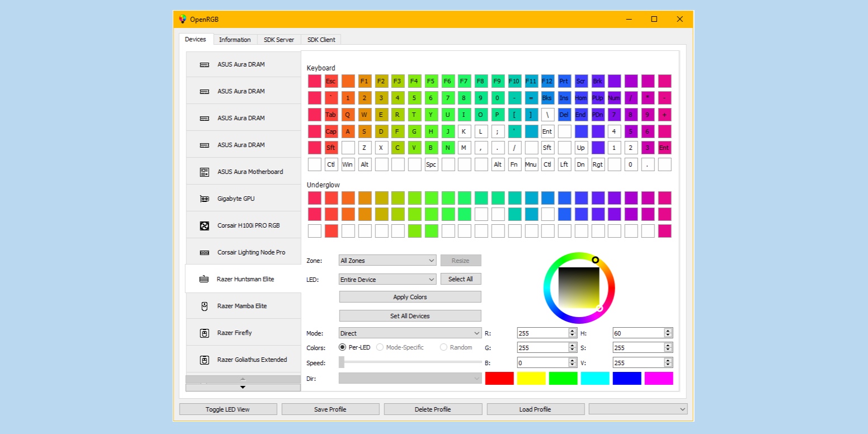Adjust the G green value stepper
Viewport: 868px width, 434px height.
573,347
